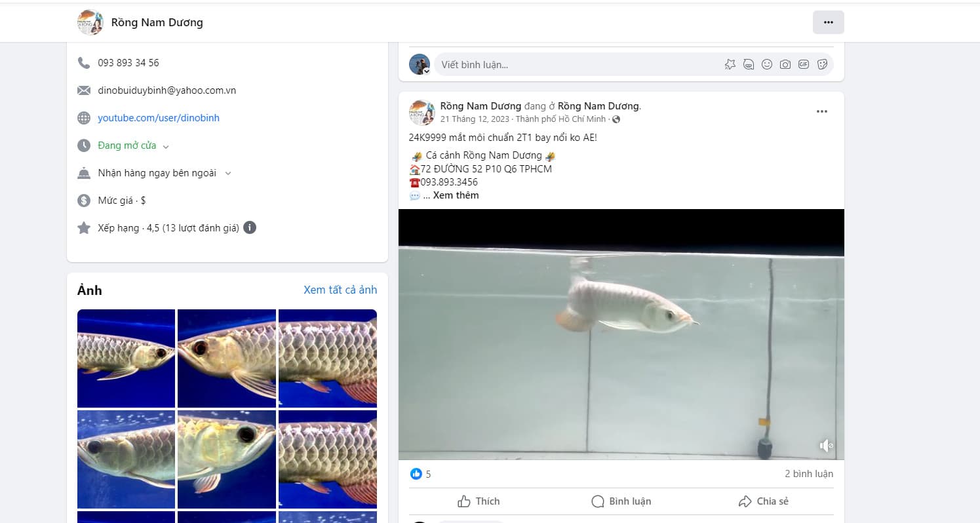980x523 pixels.
Task: Click the dollar price range icon
Action: coord(84,201)
